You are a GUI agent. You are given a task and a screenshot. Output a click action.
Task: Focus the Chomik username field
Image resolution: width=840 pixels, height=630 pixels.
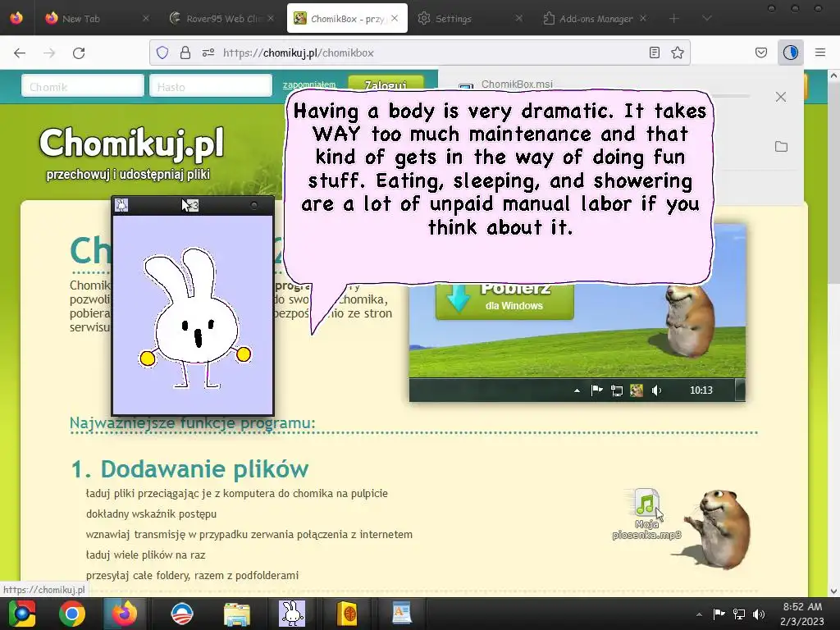[x=83, y=85]
